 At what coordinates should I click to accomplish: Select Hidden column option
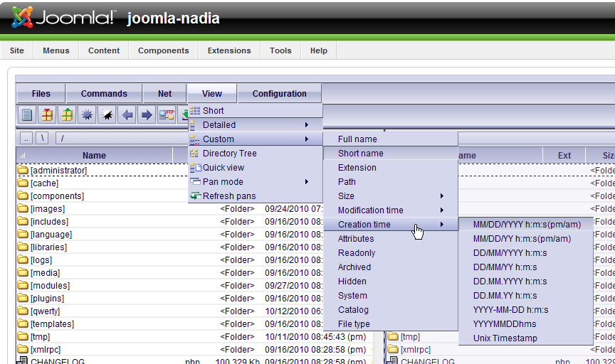click(x=391, y=282)
